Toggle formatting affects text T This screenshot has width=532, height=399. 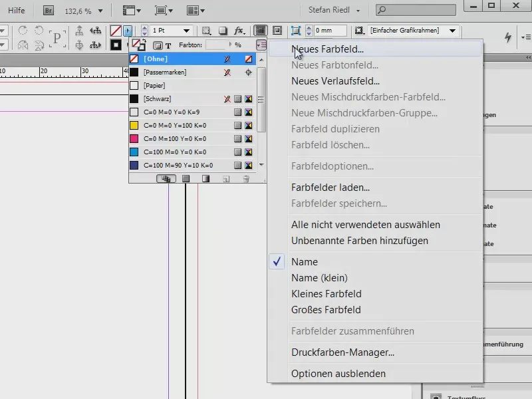tap(168, 45)
